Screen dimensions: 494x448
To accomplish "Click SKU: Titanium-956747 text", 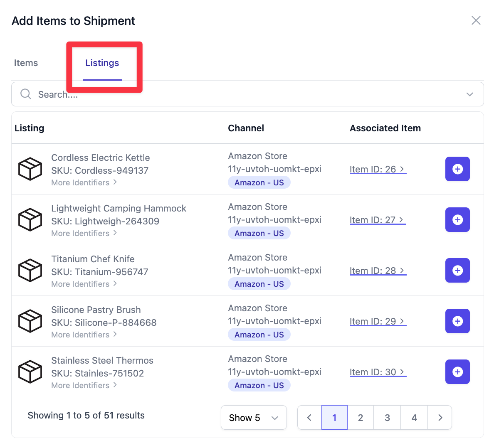I will click(100, 272).
